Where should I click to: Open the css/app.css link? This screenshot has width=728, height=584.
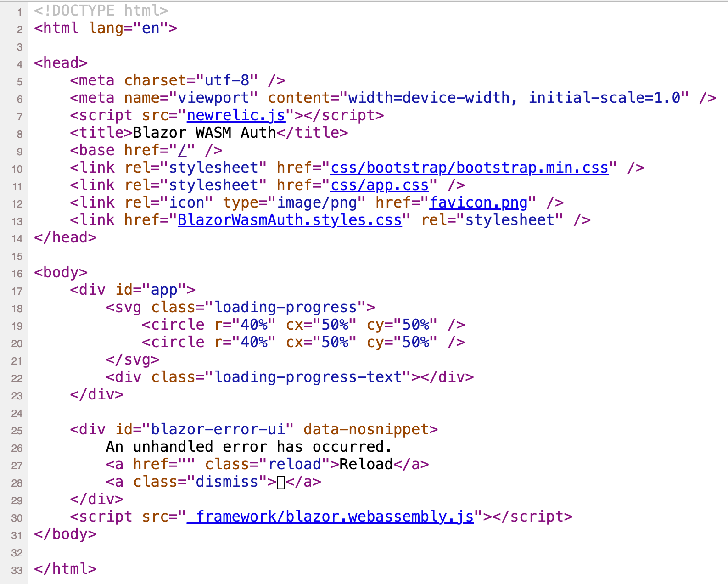(379, 185)
